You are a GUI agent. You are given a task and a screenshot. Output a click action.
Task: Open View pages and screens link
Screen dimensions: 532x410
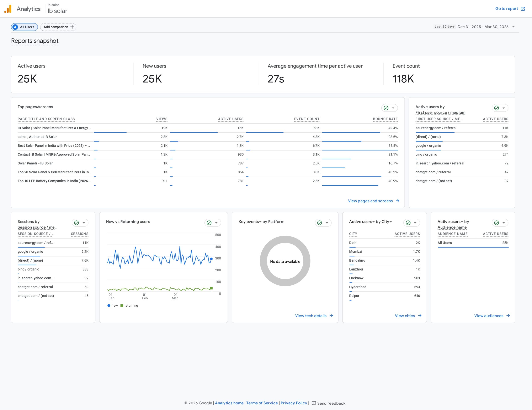point(373,201)
